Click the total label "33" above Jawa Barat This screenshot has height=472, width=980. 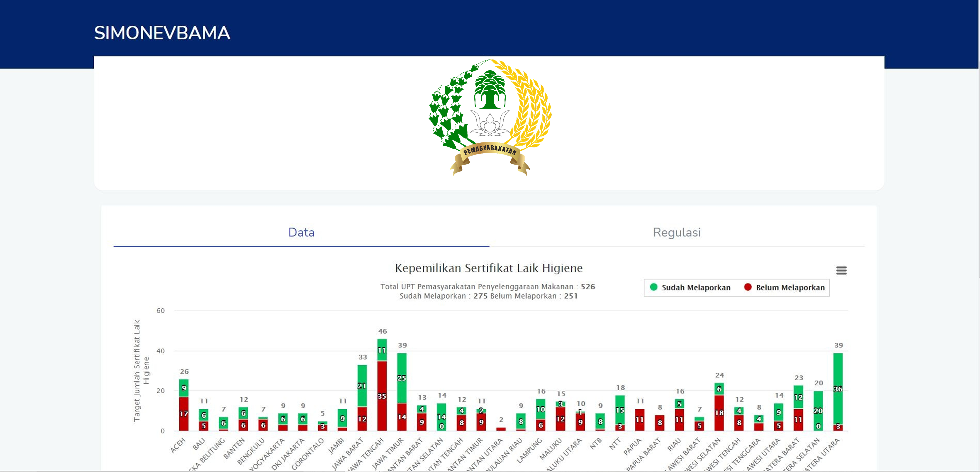pyautogui.click(x=363, y=357)
